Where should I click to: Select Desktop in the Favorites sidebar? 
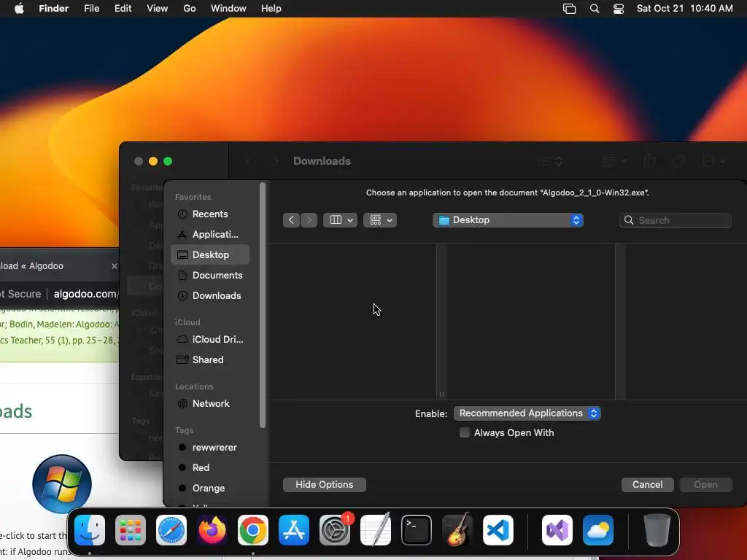click(209, 254)
